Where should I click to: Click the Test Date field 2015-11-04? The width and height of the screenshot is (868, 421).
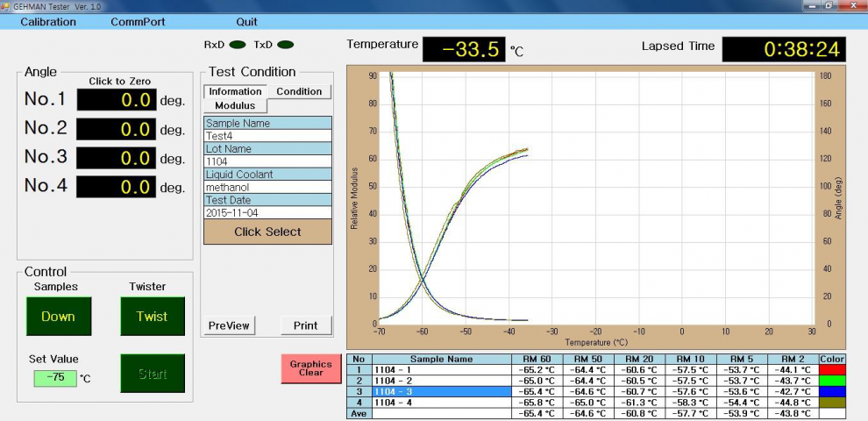(268, 213)
